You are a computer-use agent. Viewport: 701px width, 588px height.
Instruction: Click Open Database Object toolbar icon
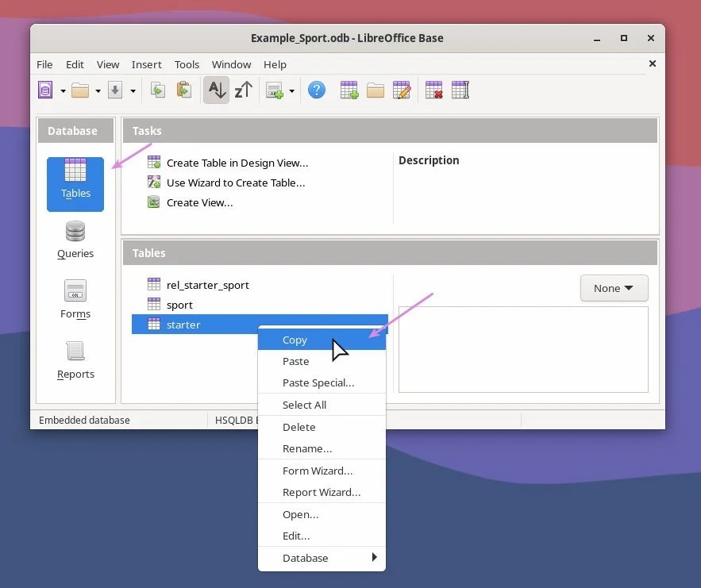tap(376, 90)
